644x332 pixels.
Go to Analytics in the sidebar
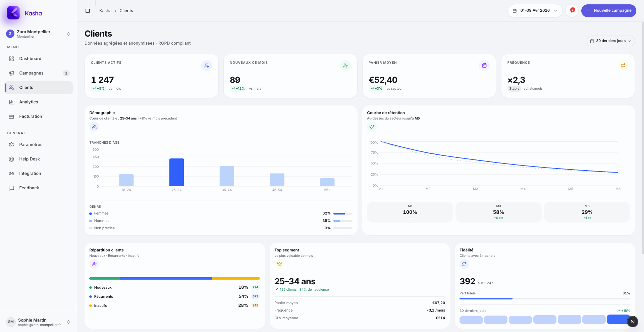pyautogui.click(x=29, y=102)
